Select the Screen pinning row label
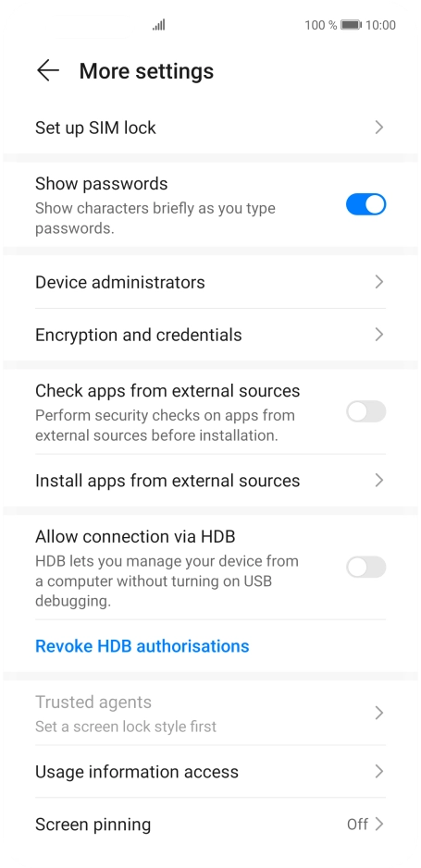This screenshot has width=421, height=868. [93, 825]
